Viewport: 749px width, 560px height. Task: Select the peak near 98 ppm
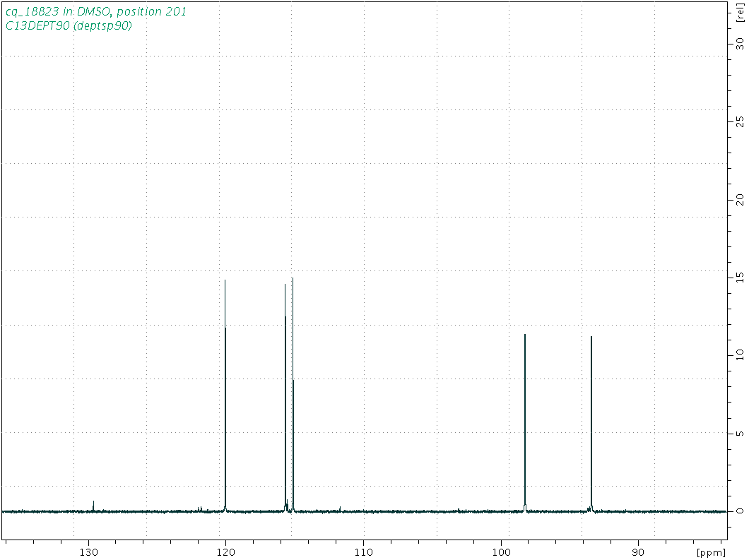pyautogui.click(x=525, y=422)
